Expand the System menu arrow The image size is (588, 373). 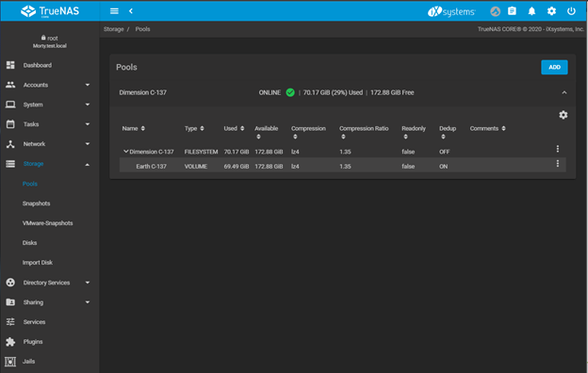(x=88, y=105)
